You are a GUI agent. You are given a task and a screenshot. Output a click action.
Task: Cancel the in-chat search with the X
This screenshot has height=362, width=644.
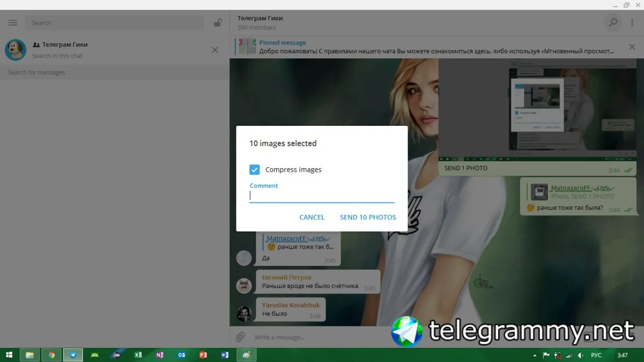coord(215,50)
